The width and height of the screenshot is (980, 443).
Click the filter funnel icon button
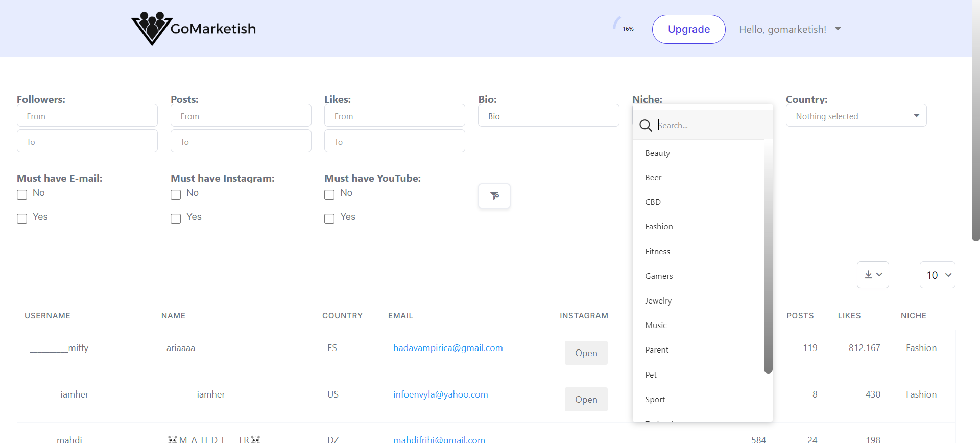tap(494, 196)
